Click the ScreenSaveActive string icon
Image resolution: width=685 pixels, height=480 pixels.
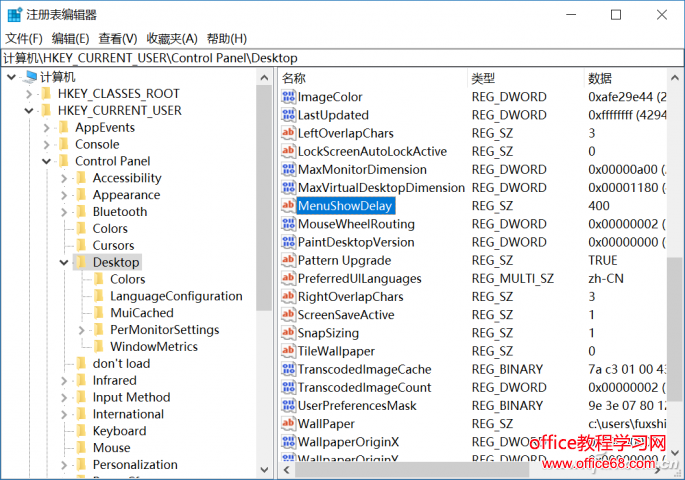[288, 315]
